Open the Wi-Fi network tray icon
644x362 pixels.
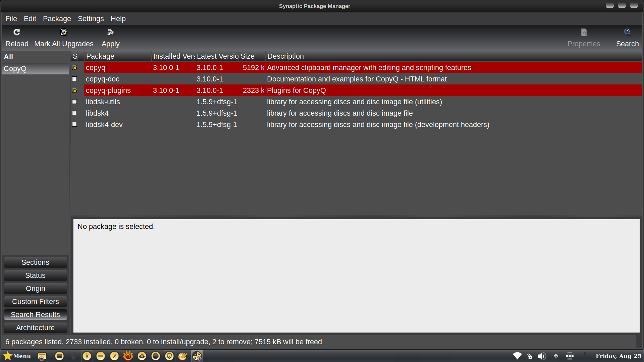tap(517, 356)
